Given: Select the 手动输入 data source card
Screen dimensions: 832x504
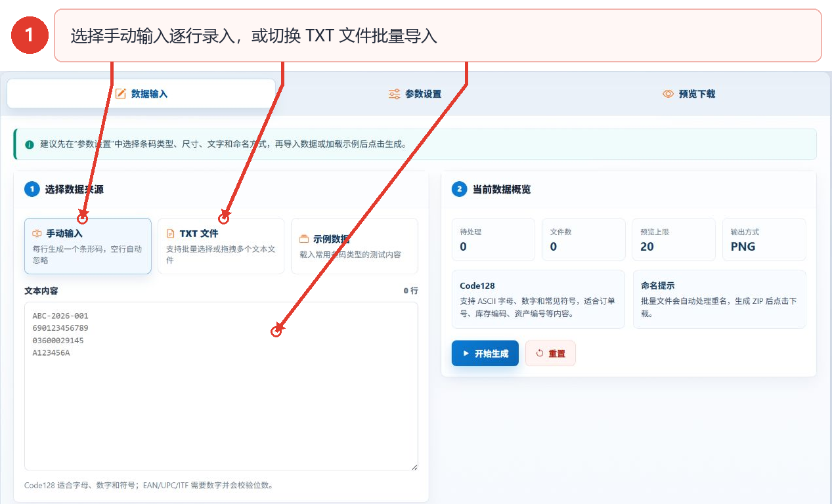Looking at the screenshot, I should (x=88, y=246).
